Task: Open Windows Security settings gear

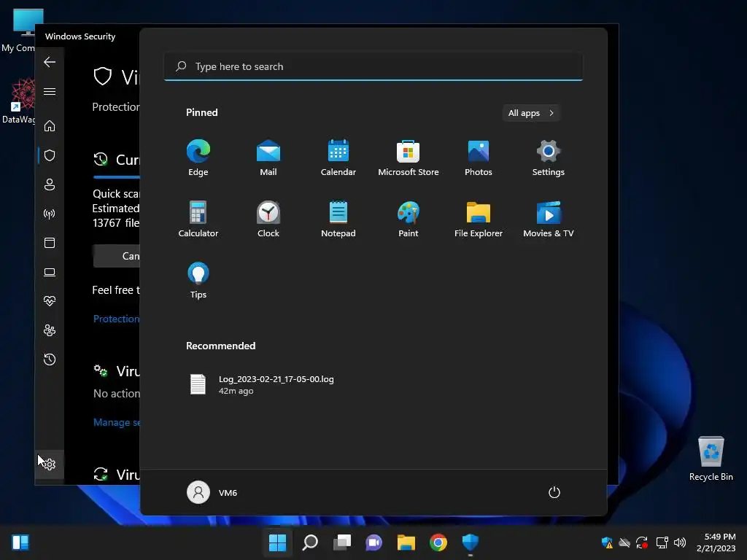Action: pyautogui.click(x=50, y=464)
